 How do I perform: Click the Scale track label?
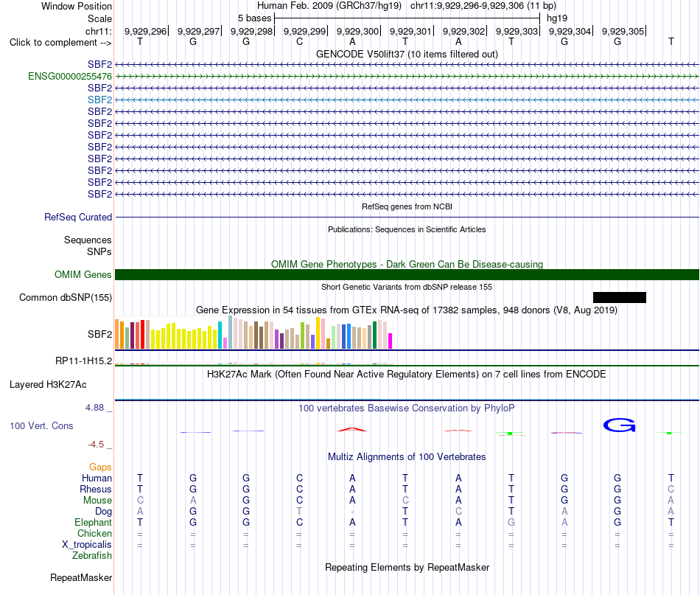click(x=99, y=18)
